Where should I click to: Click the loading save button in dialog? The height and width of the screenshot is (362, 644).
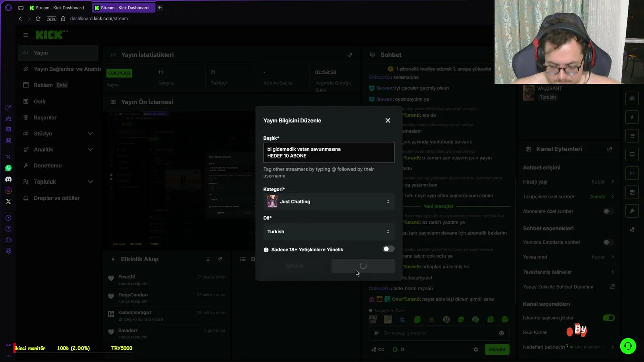click(x=363, y=266)
